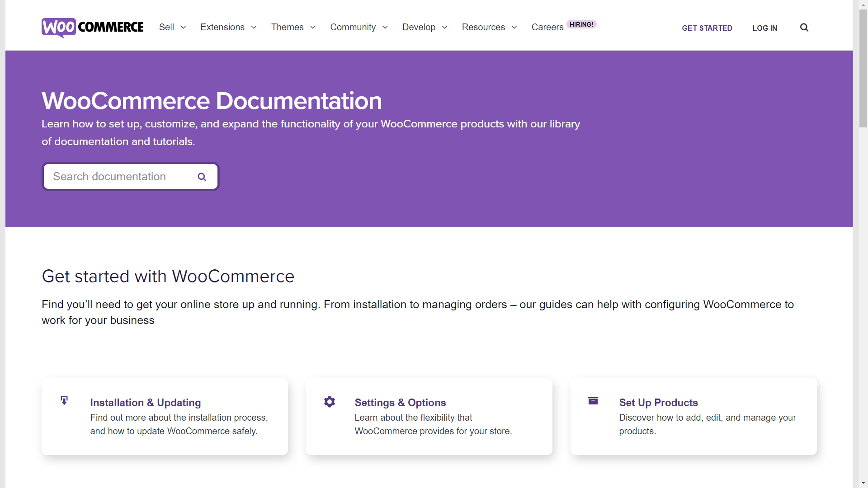This screenshot has width=868, height=488.
Task: Click the GET STARTED link
Action: click(x=707, y=28)
